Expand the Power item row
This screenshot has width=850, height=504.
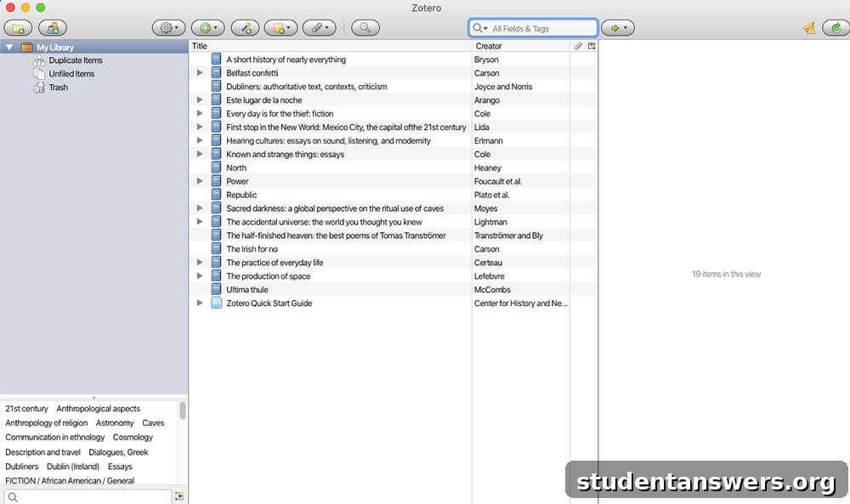pyautogui.click(x=200, y=181)
